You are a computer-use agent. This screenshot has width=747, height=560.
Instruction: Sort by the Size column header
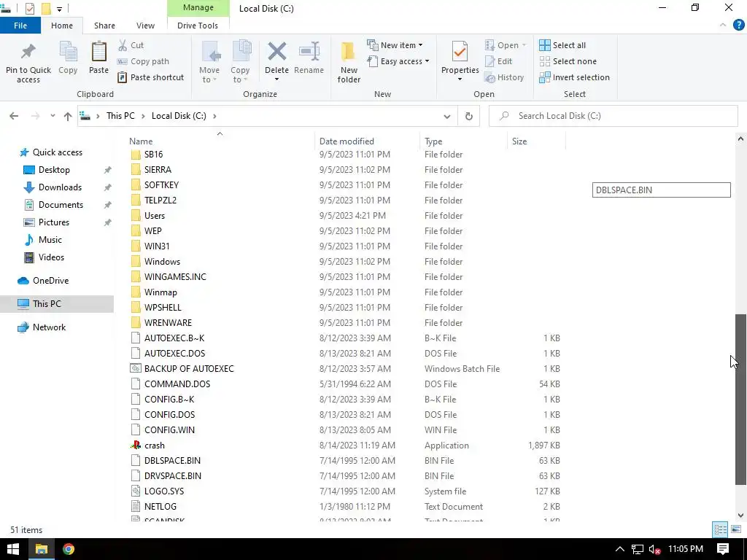pos(519,141)
